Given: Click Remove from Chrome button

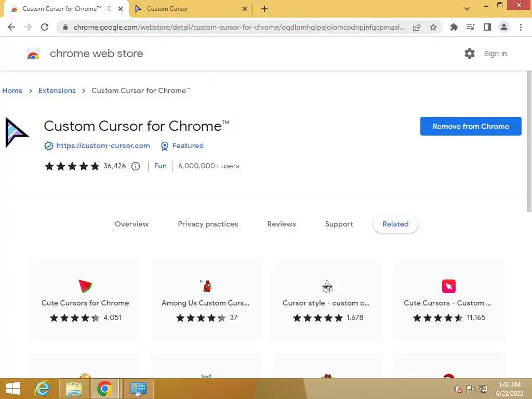Looking at the screenshot, I should pyautogui.click(x=471, y=126).
